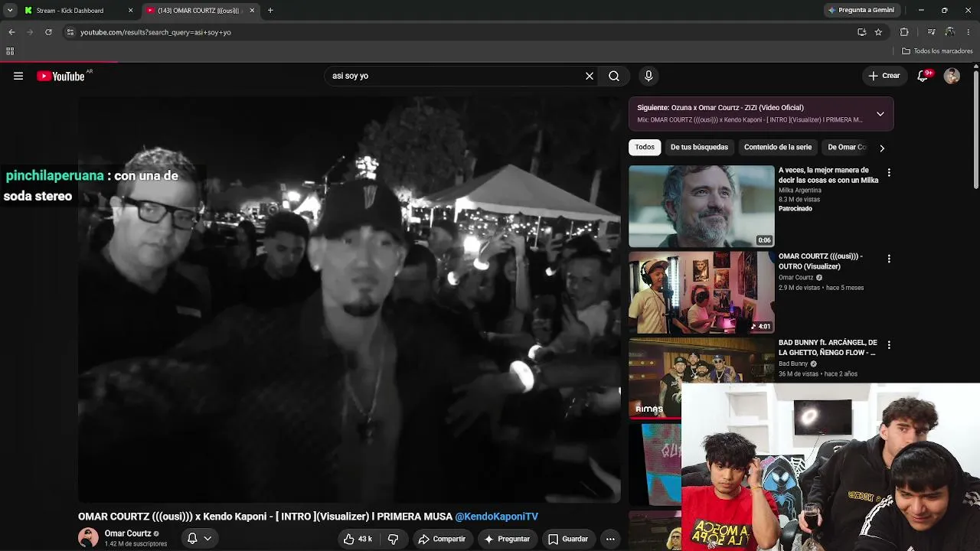The width and height of the screenshot is (980, 551).
Task: Click the Preguntar button
Action: pos(507,539)
